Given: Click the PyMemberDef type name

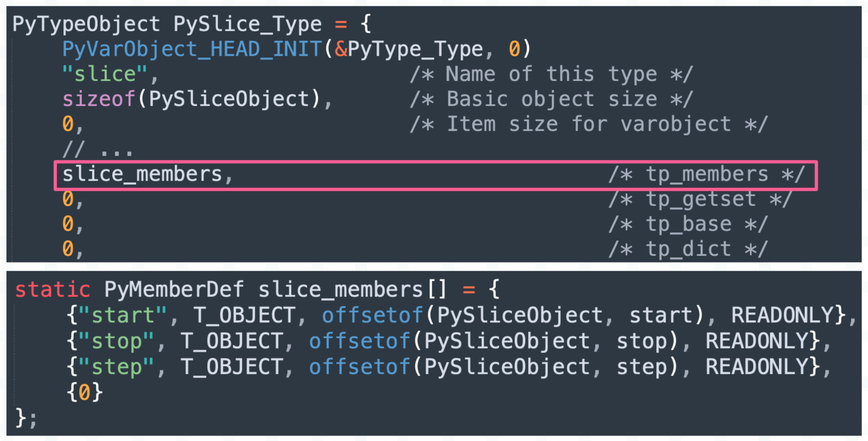Looking at the screenshot, I should 174,289.
